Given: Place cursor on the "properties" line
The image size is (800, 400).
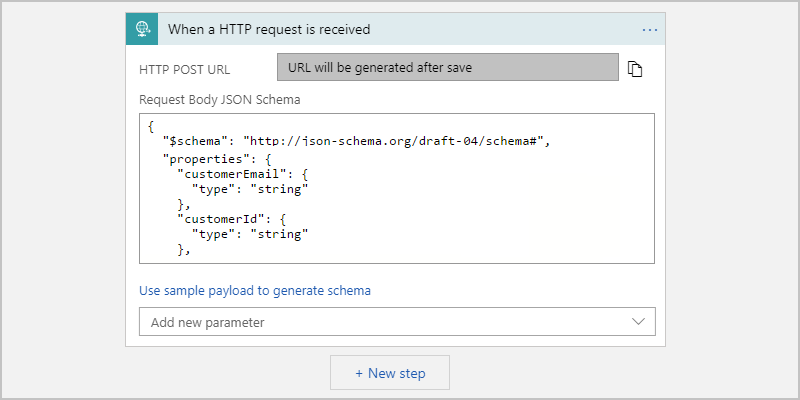Looking at the screenshot, I should [x=211, y=157].
